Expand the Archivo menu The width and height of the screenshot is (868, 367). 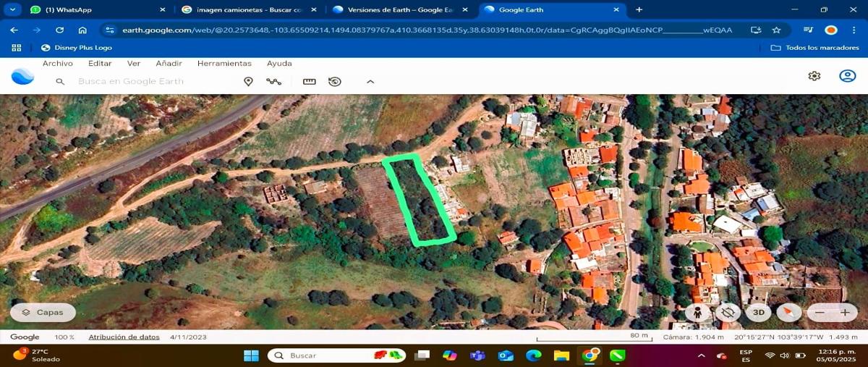[58, 64]
